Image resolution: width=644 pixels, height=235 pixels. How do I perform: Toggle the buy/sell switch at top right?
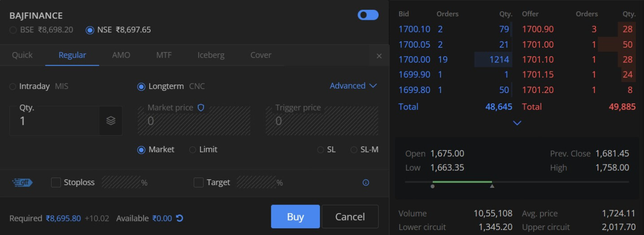(x=368, y=15)
